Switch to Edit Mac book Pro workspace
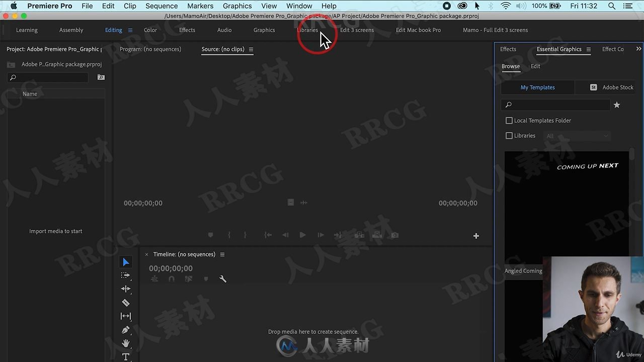644x362 pixels. tap(418, 30)
